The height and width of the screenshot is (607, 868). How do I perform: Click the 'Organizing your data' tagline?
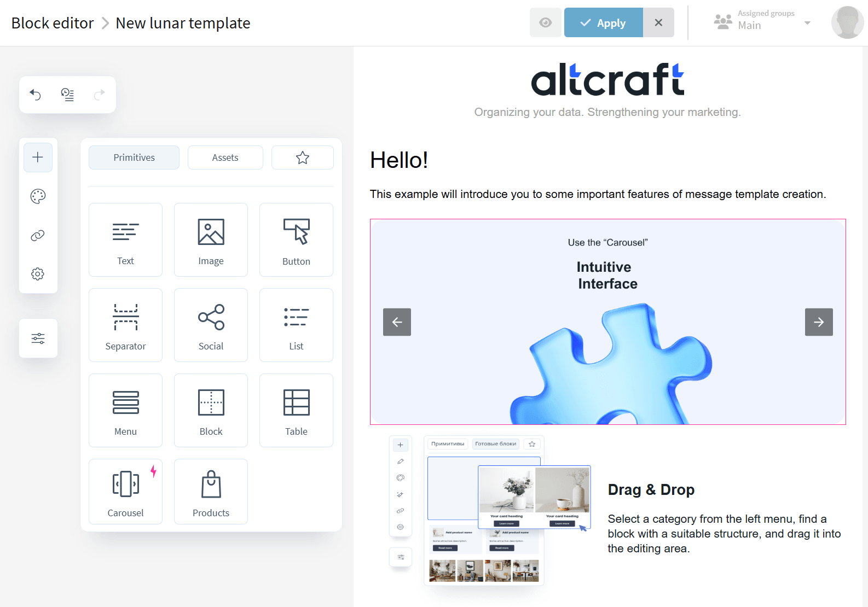(x=607, y=112)
